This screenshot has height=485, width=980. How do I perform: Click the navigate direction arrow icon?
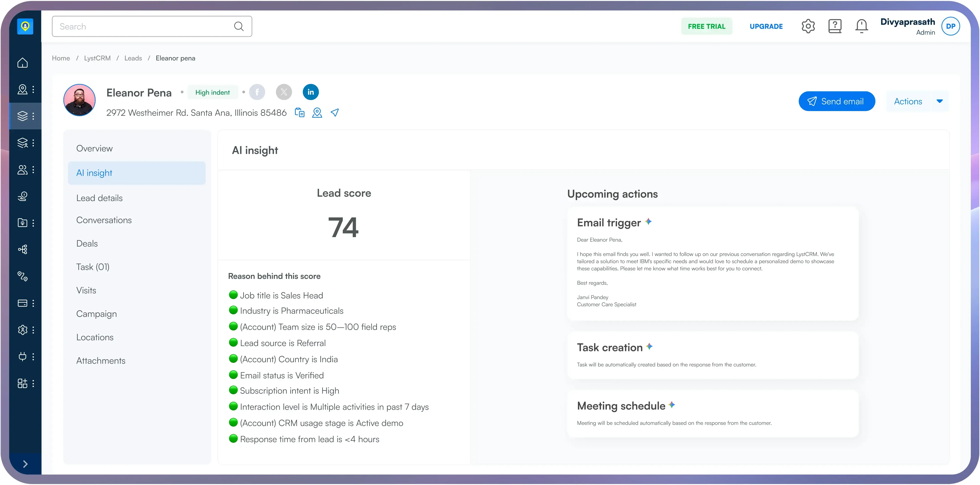pos(335,113)
